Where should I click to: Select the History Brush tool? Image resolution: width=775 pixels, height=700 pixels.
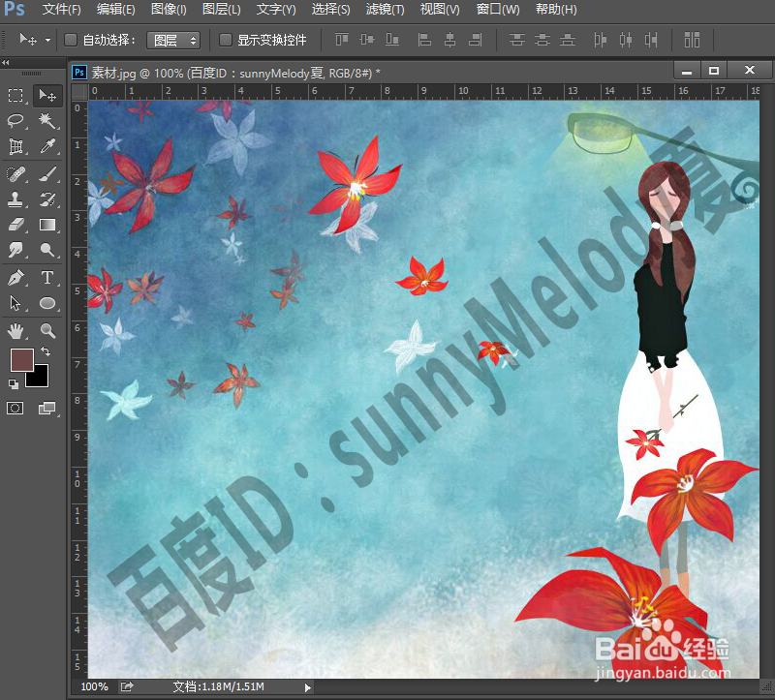tap(47, 199)
